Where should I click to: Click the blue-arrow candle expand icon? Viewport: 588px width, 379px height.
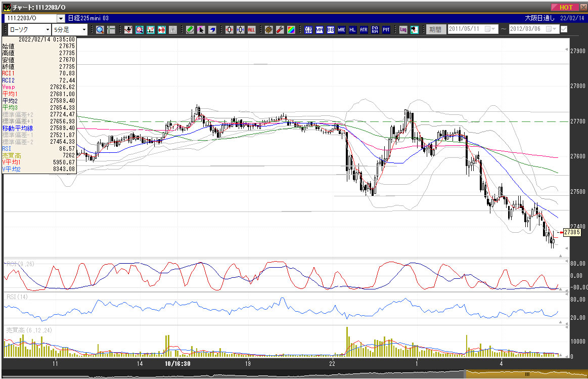pyautogui.click(x=240, y=30)
